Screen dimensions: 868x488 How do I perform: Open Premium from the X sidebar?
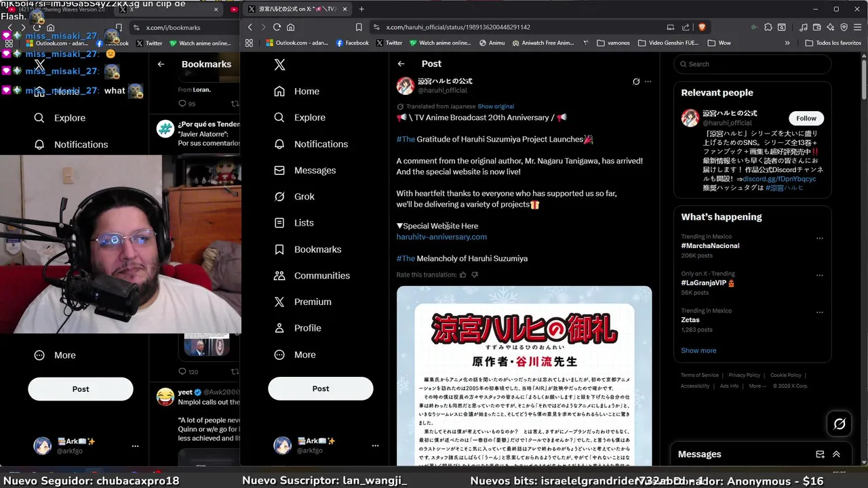point(302,302)
